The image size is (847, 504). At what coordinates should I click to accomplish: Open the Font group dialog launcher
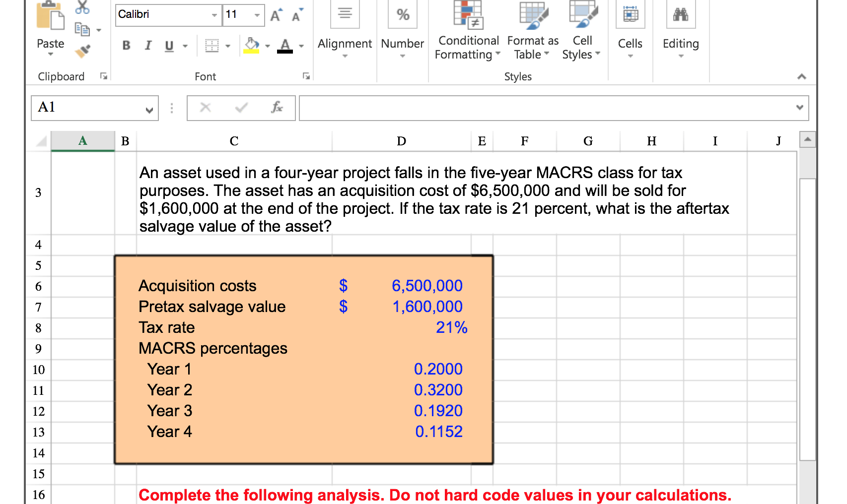click(306, 76)
